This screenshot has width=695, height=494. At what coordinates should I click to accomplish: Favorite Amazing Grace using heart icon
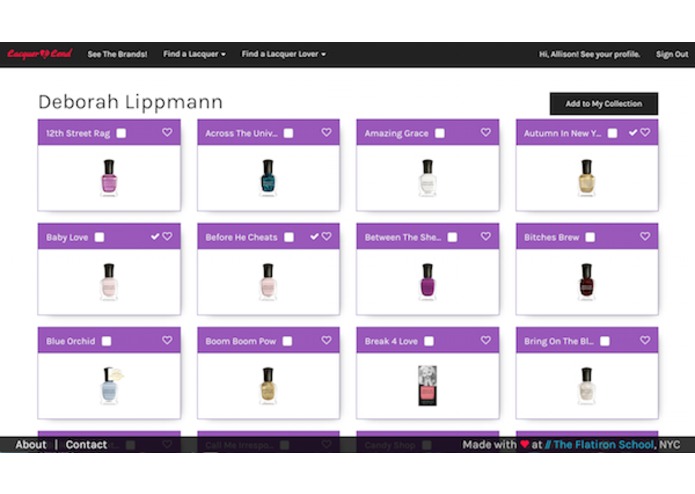coord(486,132)
